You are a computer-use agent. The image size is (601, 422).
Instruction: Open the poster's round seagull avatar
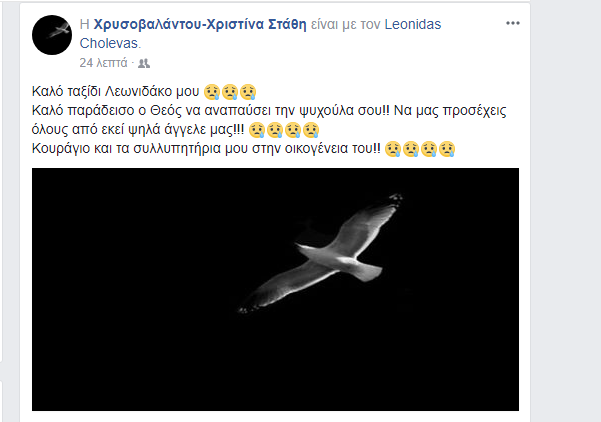click(52, 35)
